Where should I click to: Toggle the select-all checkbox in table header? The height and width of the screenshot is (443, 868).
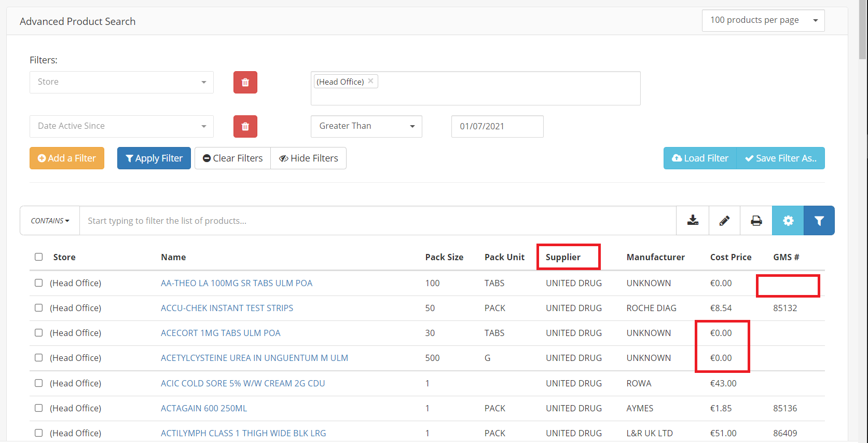point(39,257)
